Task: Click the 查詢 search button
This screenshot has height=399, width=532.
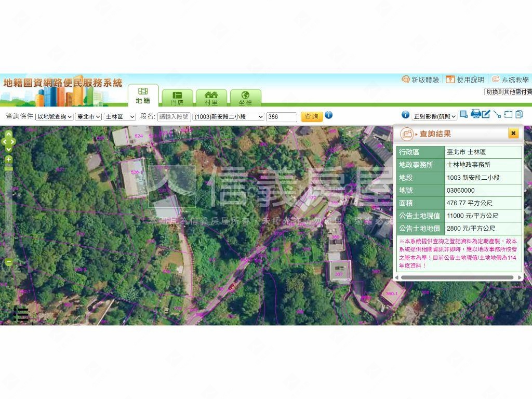Action: point(312,116)
